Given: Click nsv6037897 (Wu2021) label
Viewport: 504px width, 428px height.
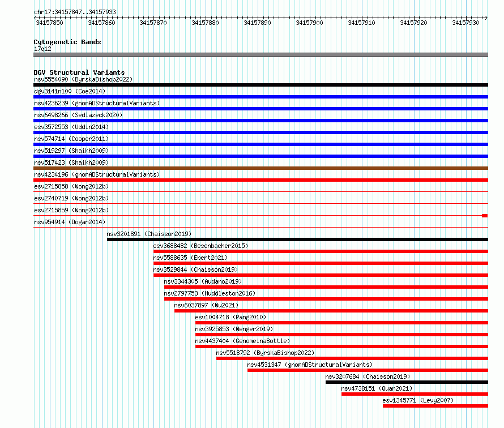Looking at the screenshot, I should tap(206, 305).
